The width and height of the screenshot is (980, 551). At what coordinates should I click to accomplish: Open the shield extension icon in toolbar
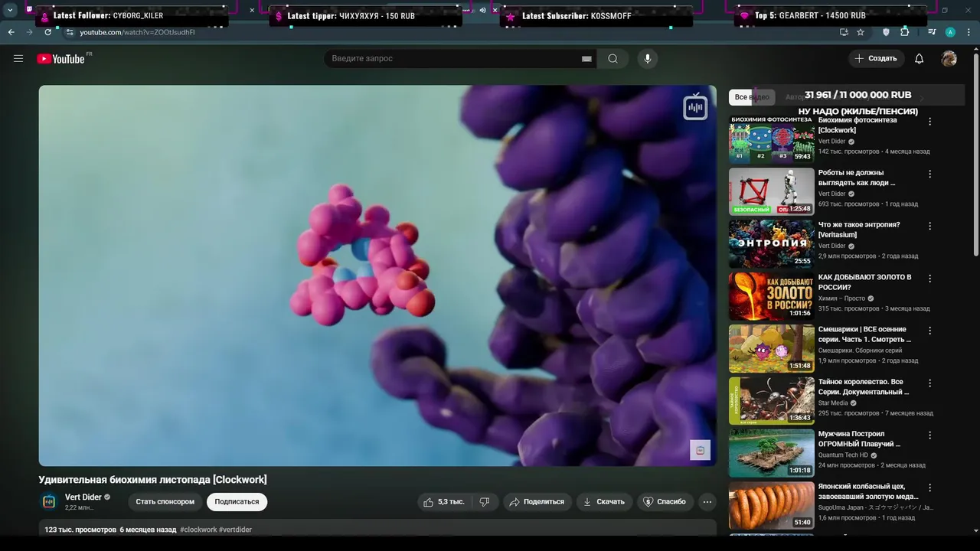[x=886, y=32]
